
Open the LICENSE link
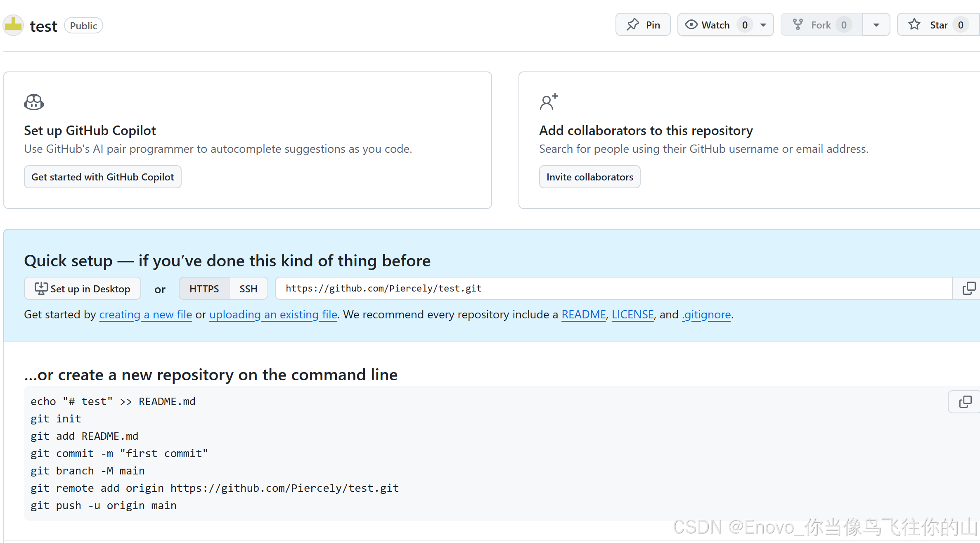pyautogui.click(x=633, y=315)
